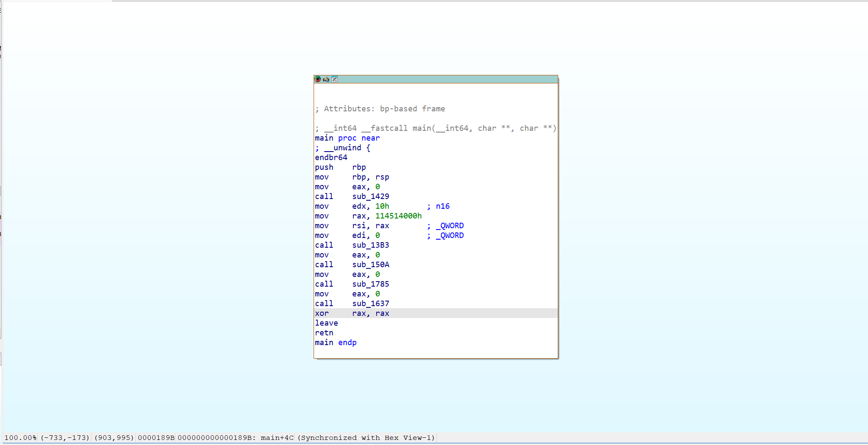
Task: Select the sub_1637 function name
Action: 370,304
